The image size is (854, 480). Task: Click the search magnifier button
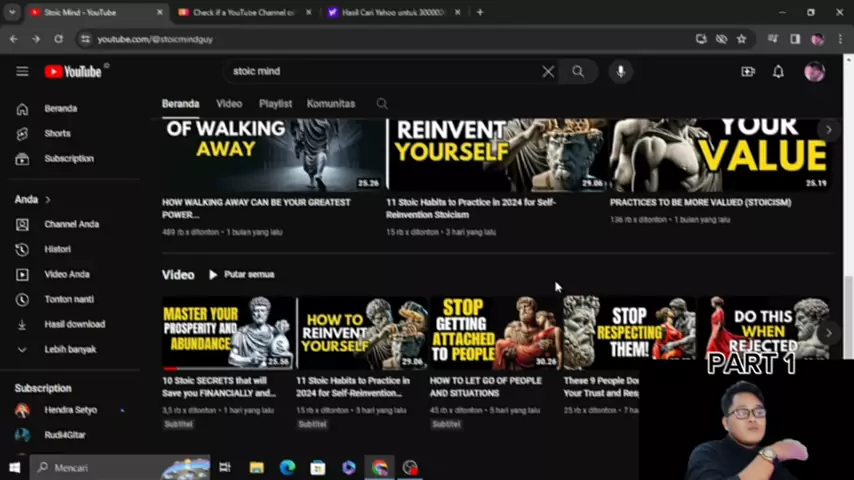[578, 71]
